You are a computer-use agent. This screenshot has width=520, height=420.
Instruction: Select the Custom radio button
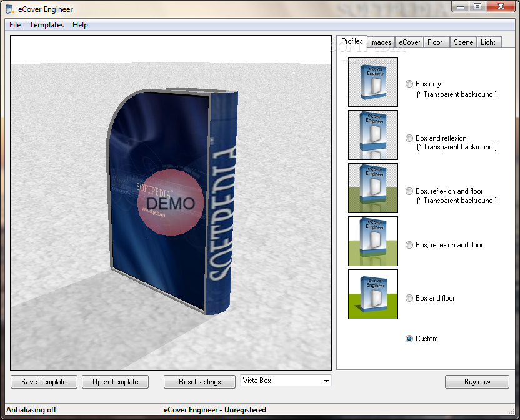point(409,339)
